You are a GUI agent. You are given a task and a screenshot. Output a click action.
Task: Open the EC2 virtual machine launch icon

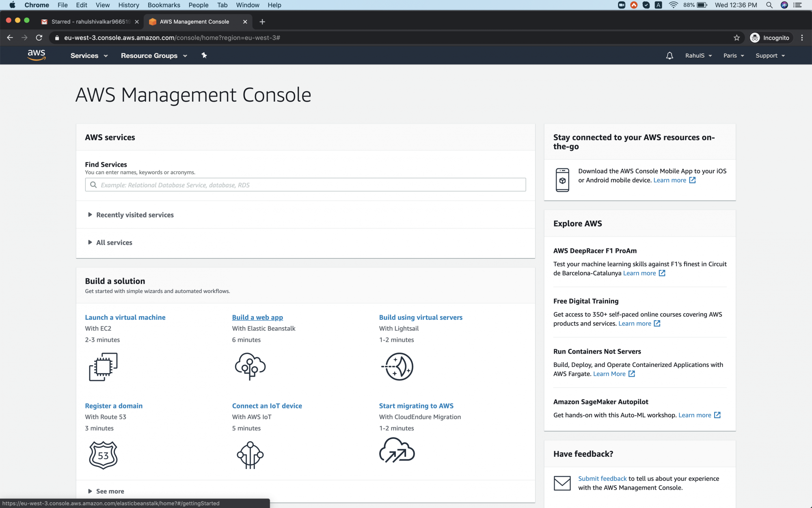[103, 366]
